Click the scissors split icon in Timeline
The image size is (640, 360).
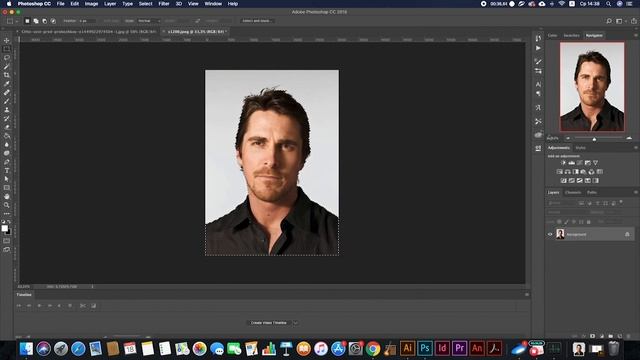(83, 306)
